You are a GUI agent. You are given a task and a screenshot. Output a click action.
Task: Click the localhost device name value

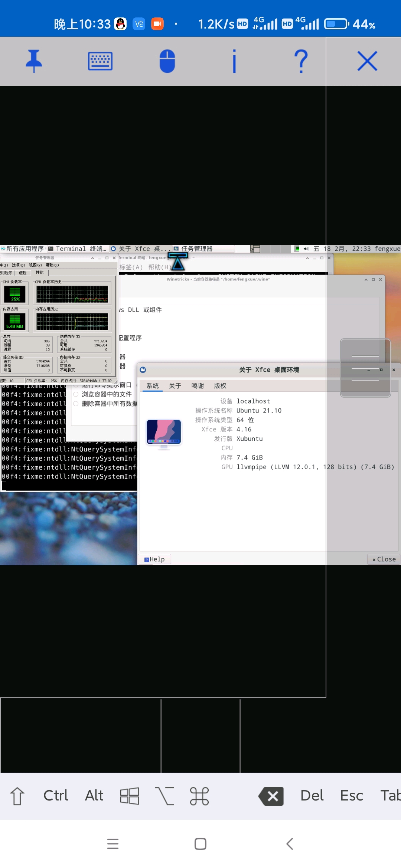[253, 401]
